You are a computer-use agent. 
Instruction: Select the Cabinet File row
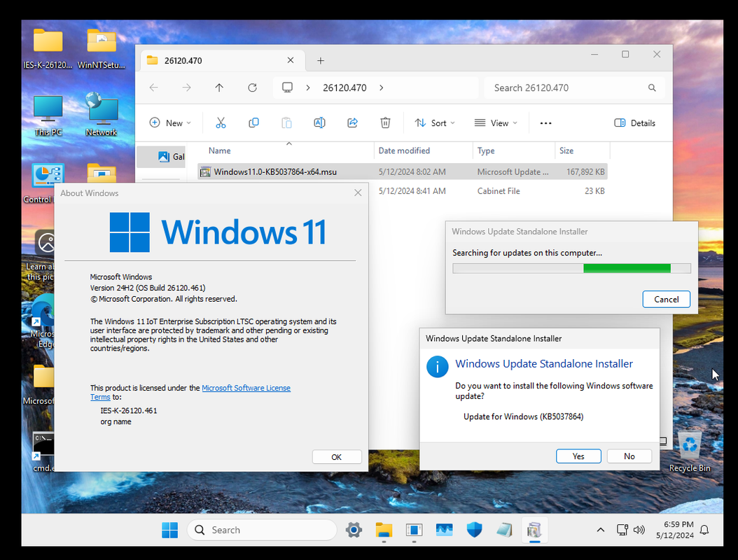point(489,191)
